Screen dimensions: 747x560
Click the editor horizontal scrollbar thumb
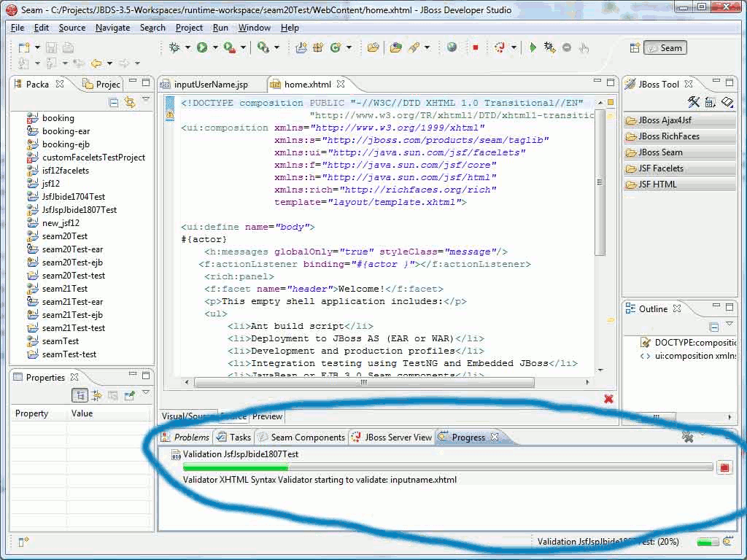pos(365,382)
